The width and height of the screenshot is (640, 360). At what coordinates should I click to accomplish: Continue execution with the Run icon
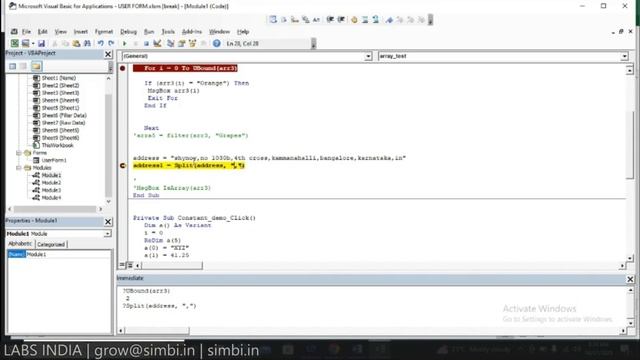[124, 43]
